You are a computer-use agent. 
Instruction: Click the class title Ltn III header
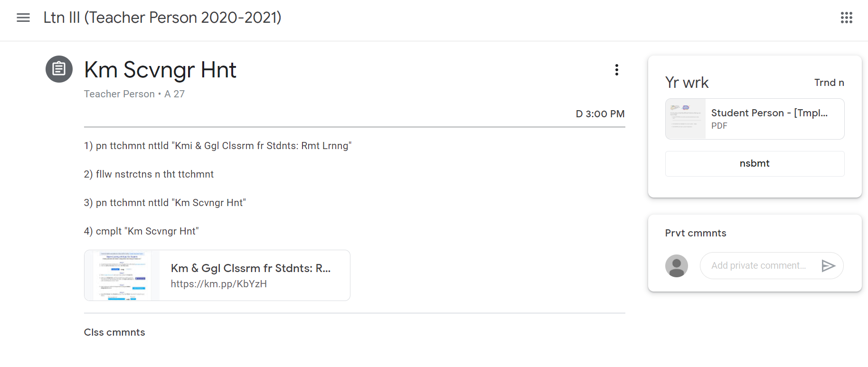click(162, 18)
